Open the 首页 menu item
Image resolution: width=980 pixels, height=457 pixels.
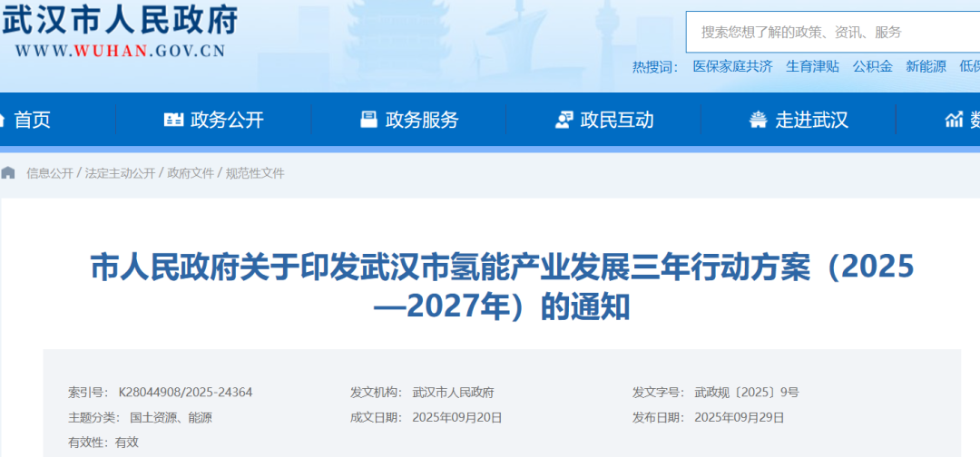tap(33, 120)
